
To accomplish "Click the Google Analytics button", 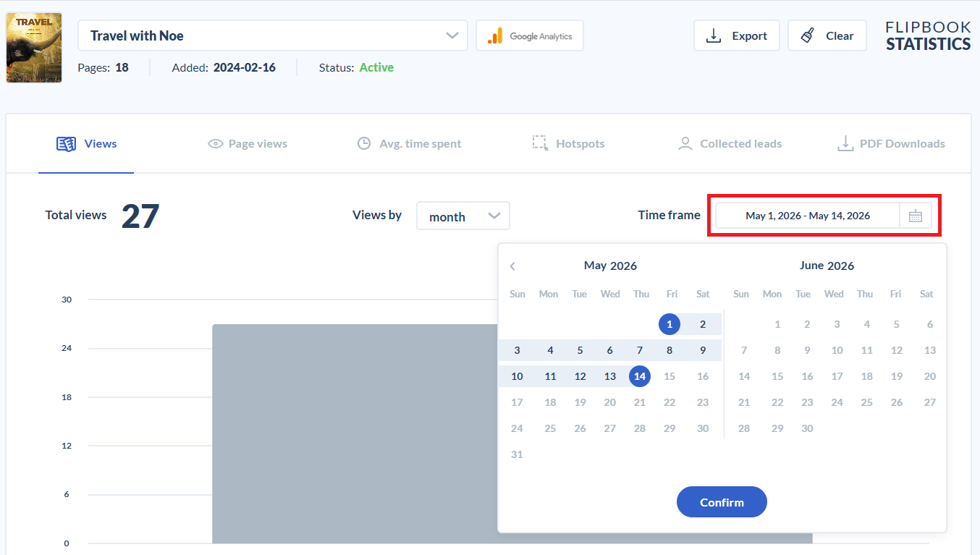I will click(530, 36).
